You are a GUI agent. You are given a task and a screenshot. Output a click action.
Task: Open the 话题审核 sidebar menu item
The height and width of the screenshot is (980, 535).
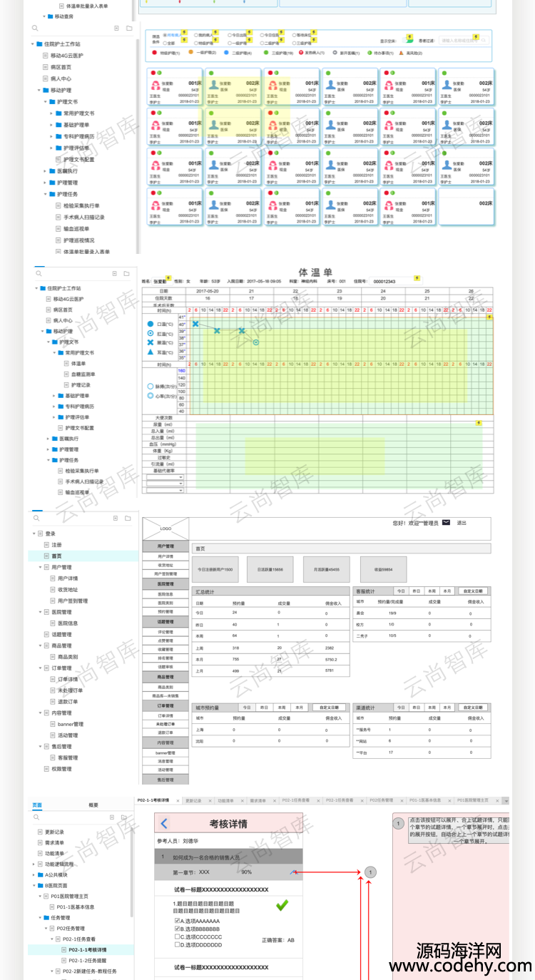[165, 667]
